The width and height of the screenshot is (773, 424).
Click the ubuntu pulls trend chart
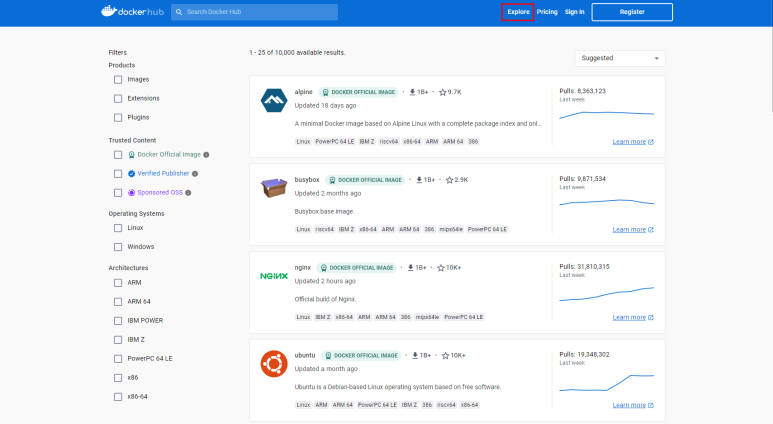[x=606, y=383]
